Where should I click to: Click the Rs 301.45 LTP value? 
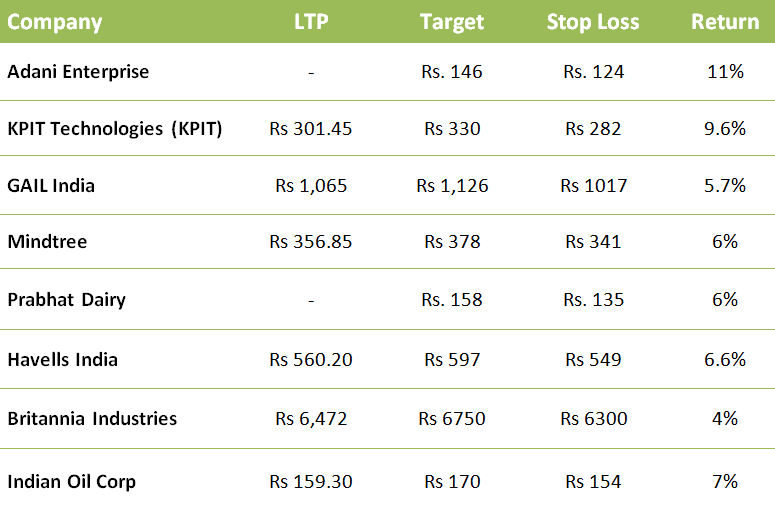[x=311, y=129]
